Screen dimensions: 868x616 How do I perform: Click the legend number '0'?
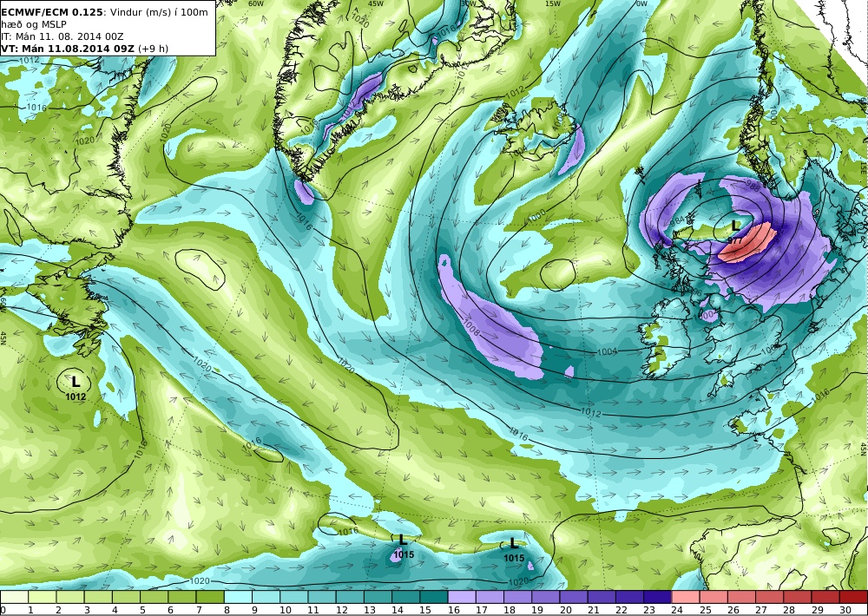click(3, 610)
